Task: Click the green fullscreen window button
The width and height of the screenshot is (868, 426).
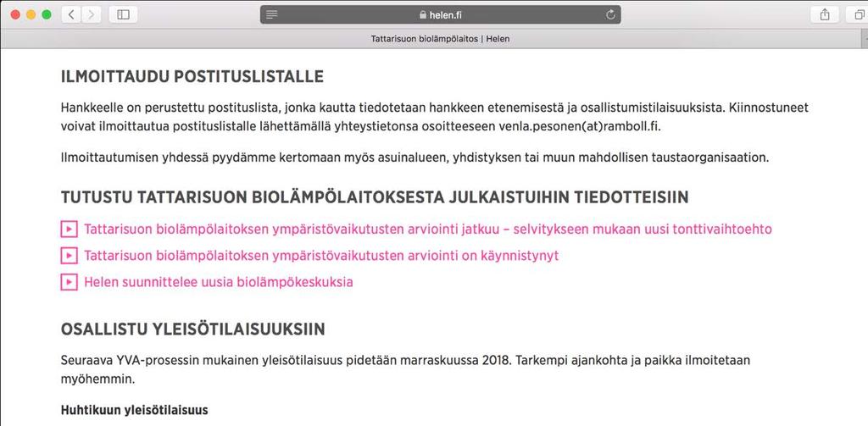Action: point(47,15)
